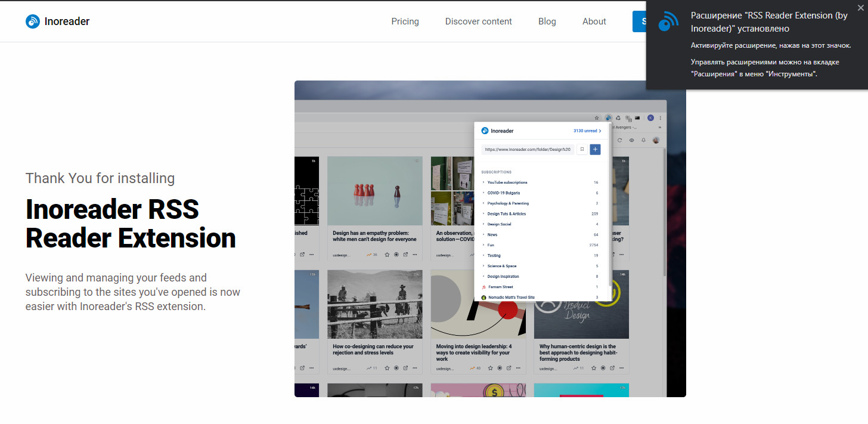The width and height of the screenshot is (868, 424).
Task: Open the Pricing page from the navigation
Action: click(405, 21)
